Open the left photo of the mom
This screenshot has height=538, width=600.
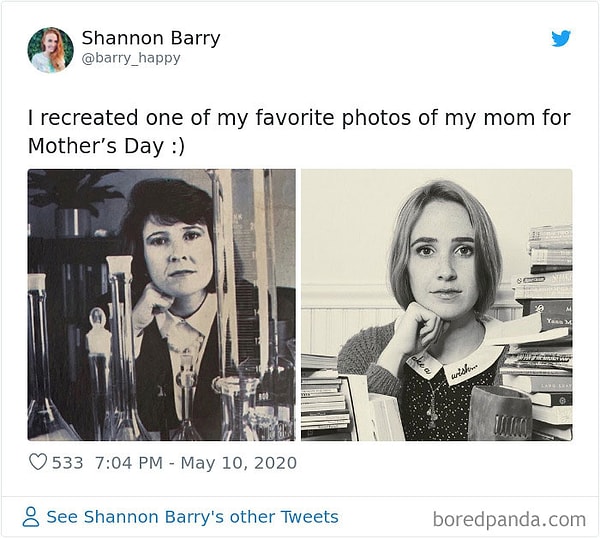pyautogui.click(x=161, y=304)
